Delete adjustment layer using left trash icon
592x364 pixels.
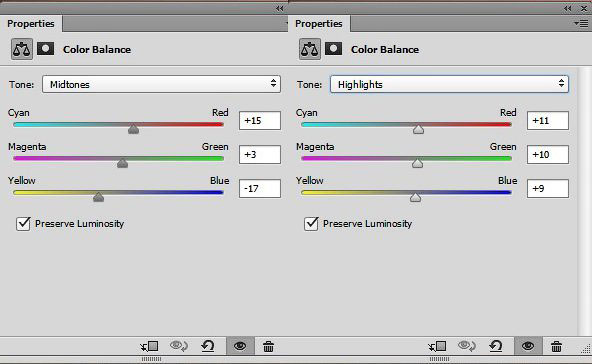click(x=268, y=346)
